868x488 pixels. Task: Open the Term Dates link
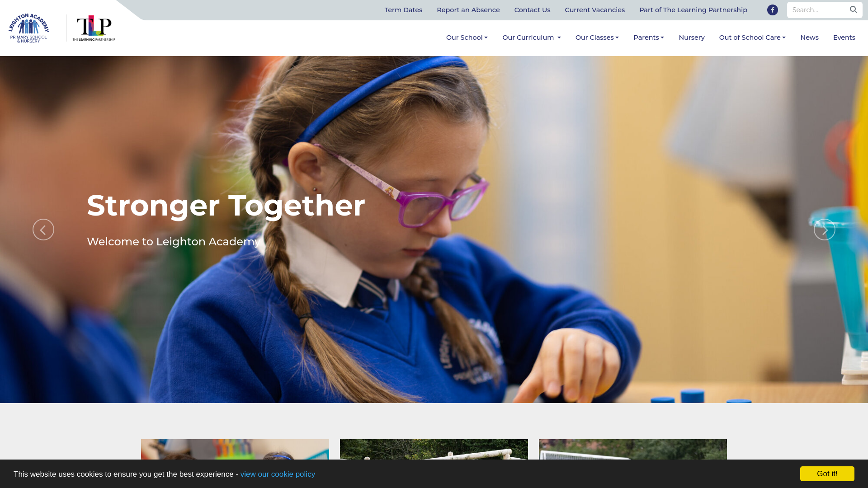coord(403,10)
